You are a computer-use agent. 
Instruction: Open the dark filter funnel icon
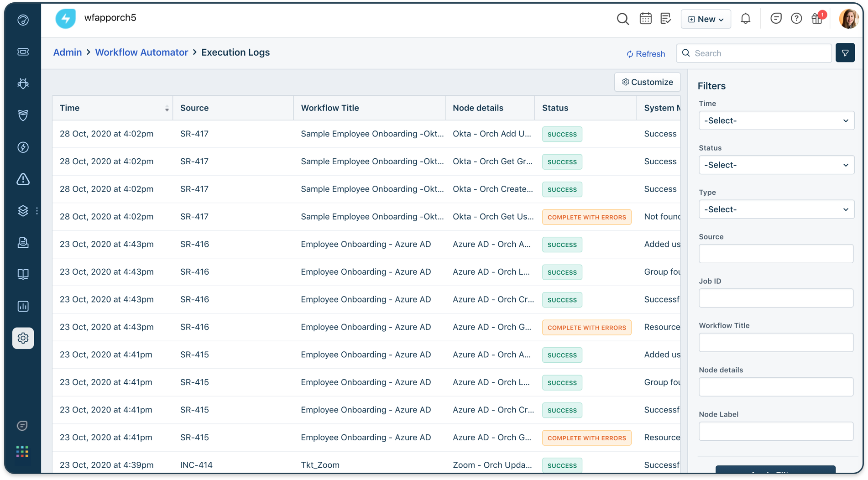click(x=845, y=53)
